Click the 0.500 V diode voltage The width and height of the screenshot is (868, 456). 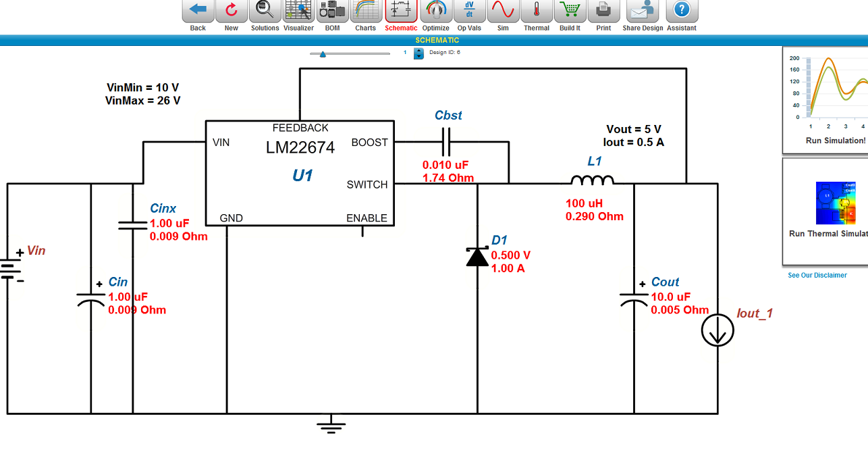[x=511, y=255]
